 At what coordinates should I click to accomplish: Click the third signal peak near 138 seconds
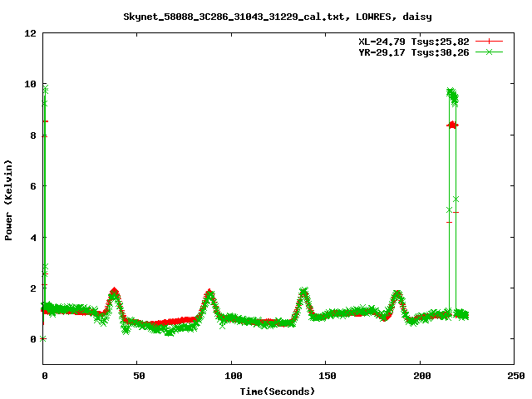click(x=304, y=292)
